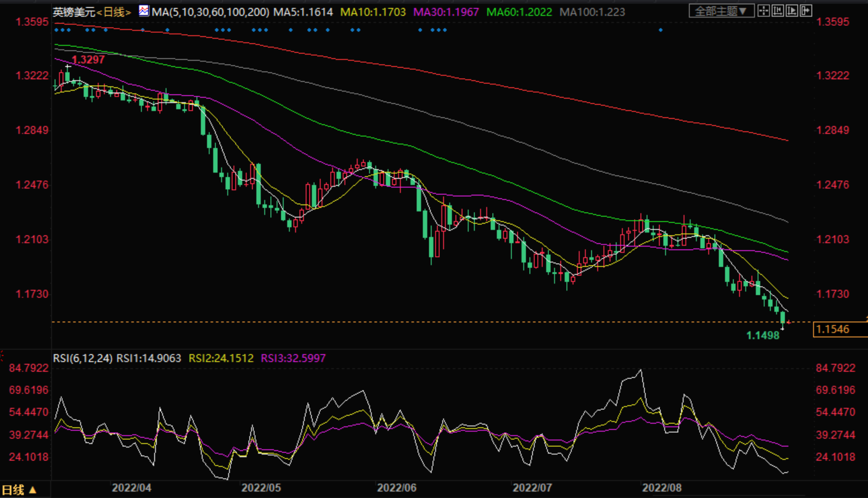Click the jump-to-start chart icon

tap(778, 11)
